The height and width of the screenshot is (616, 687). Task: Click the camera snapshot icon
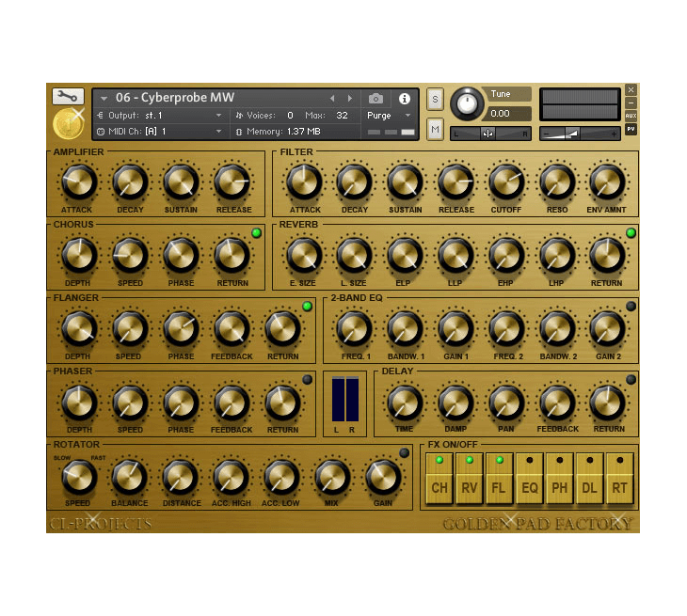pos(375,99)
